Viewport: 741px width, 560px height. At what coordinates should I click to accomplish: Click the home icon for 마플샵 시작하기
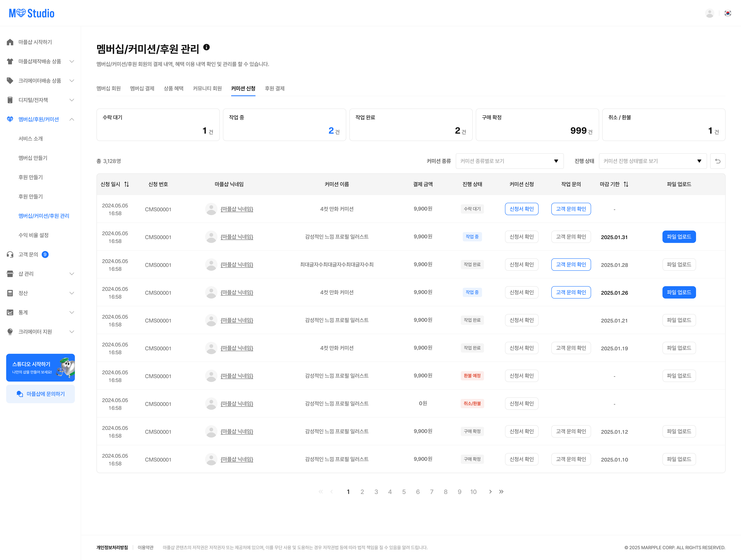pyautogui.click(x=10, y=42)
